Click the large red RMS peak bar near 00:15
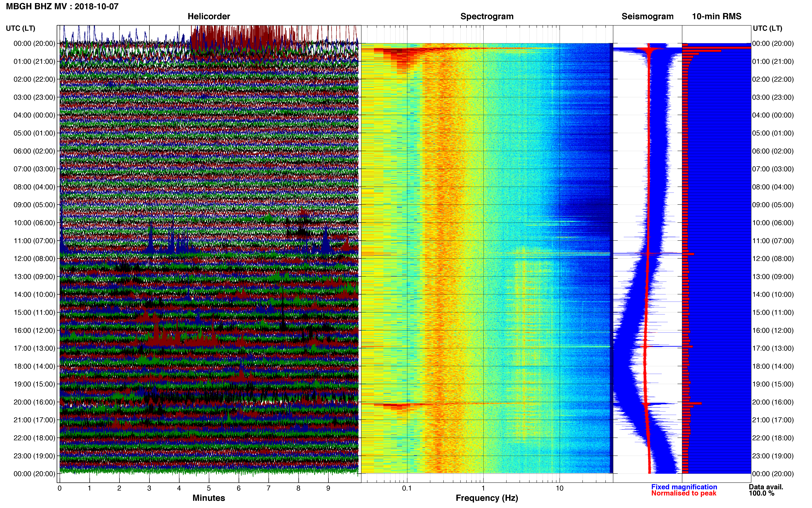The image size is (812, 508). tap(716, 48)
